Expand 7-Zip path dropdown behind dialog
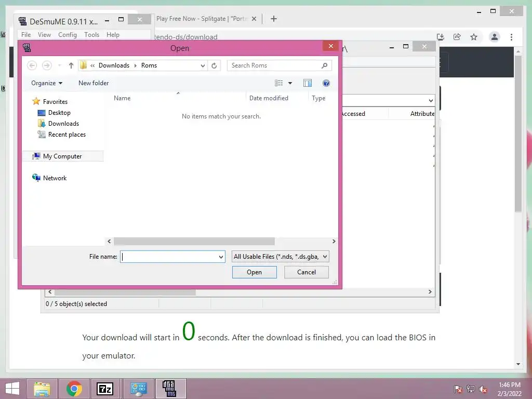The width and height of the screenshot is (532, 399). pos(431,100)
